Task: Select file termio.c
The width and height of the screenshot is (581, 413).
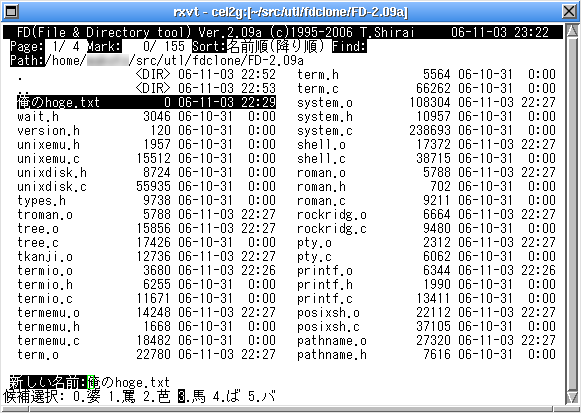Action: [45, 299]
